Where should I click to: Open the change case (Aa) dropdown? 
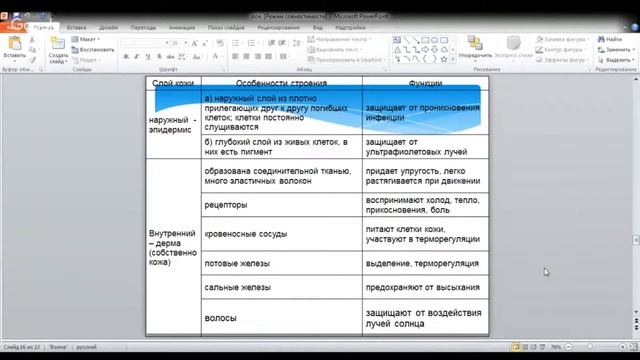[197, 57]
